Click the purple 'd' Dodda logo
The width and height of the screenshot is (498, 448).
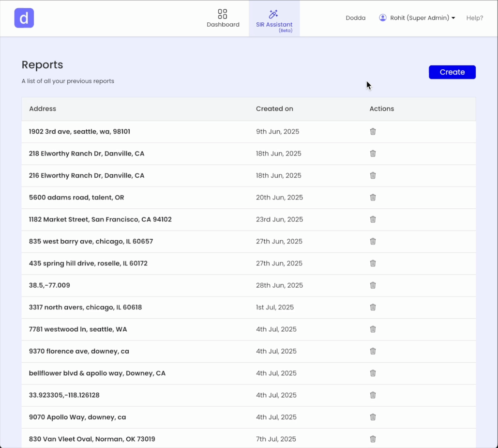point(24,17)
